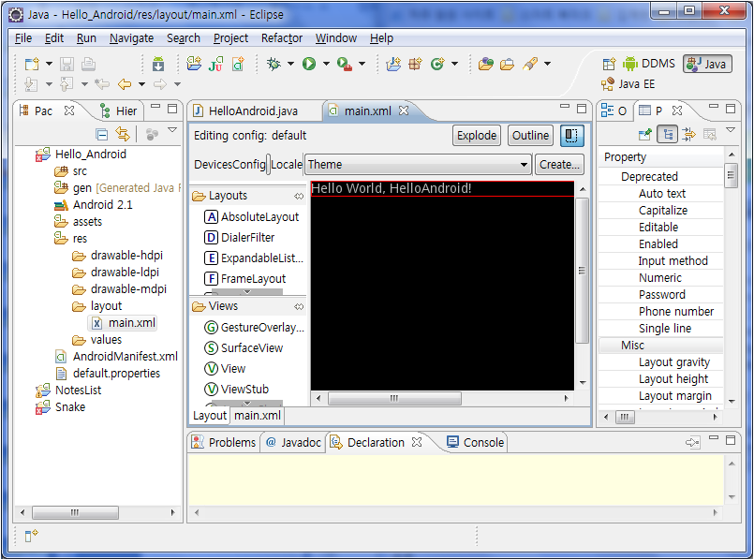Image resolution: width=754 pixels, height=560 pixels.
Task: Click the New wizard toolbar icon
Action: tap(32, 64)
